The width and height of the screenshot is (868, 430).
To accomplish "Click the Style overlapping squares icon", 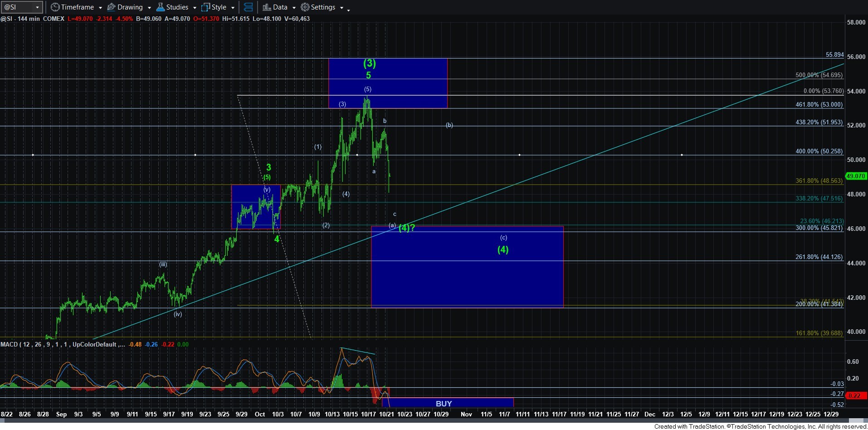I will tap(205, 7).
